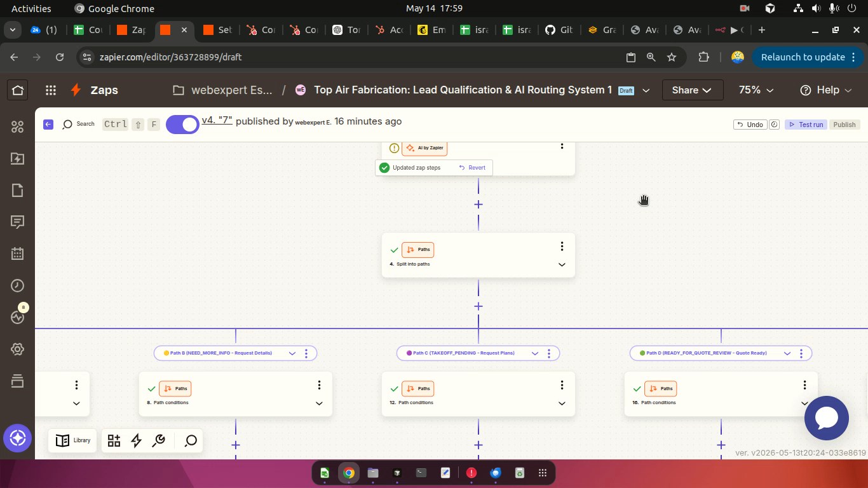Screen dimensions: 868x488
Task: Open the document icon in left sidebar
Action: click(x=18, y=191)
